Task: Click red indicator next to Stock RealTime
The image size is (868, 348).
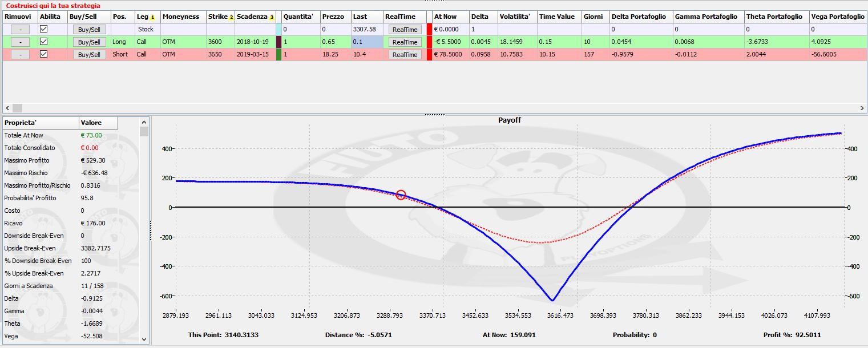Action: 429,29
